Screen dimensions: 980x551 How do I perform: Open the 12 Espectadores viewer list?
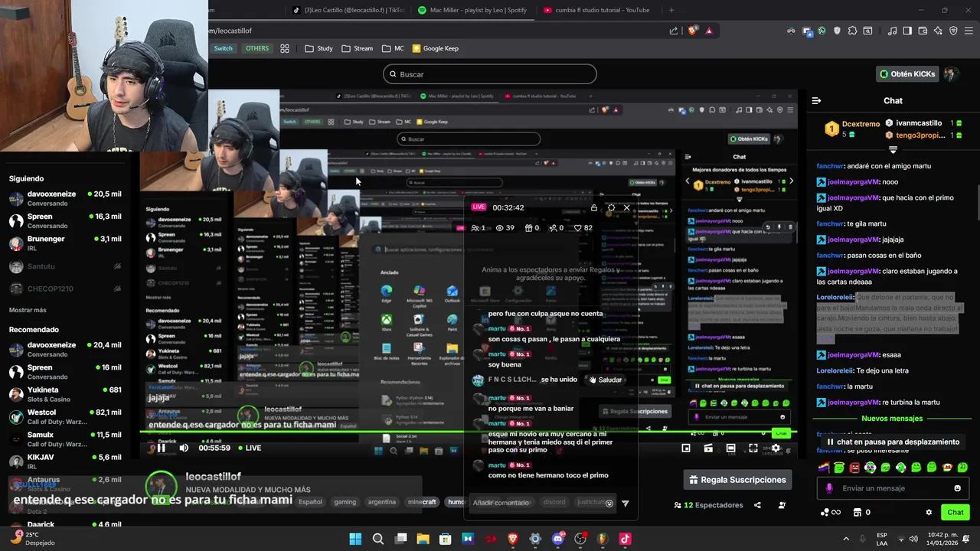tap(708, 505)
